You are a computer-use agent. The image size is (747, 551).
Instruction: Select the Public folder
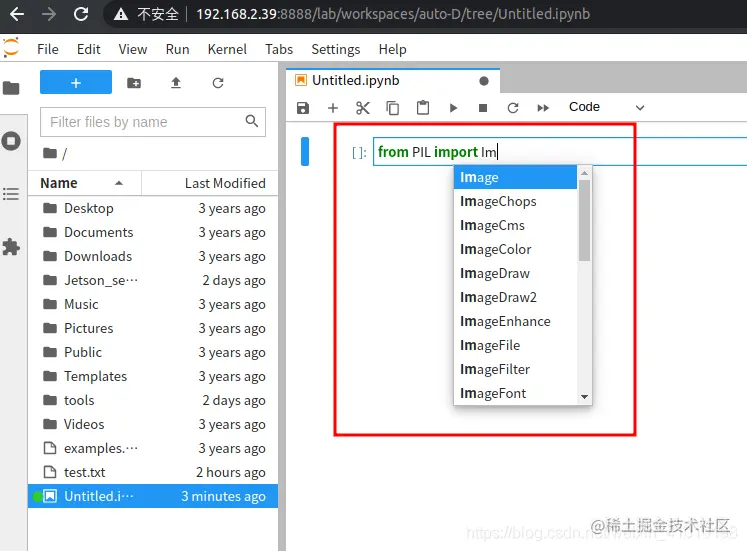pyautogui.click(x=153, y=352)
